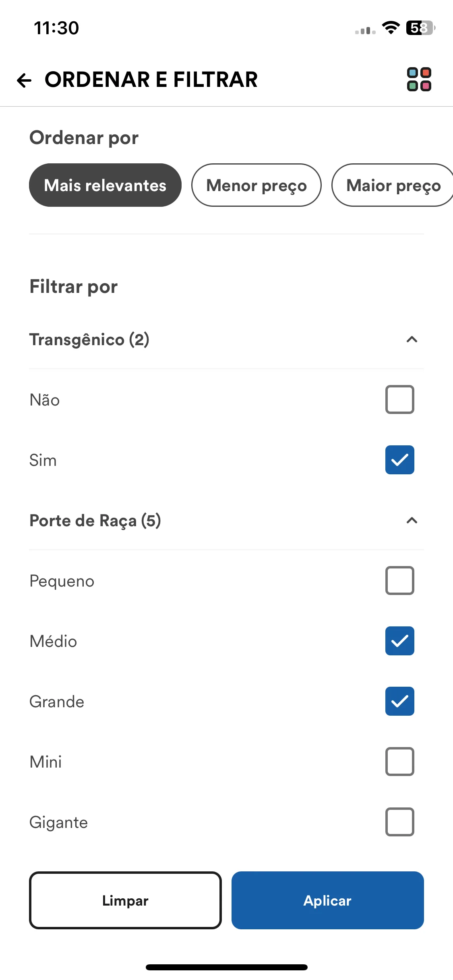This screenshot has width=453, height=980.
Task: Enable the Pequeno size checkbox
Action: point(400,581)
